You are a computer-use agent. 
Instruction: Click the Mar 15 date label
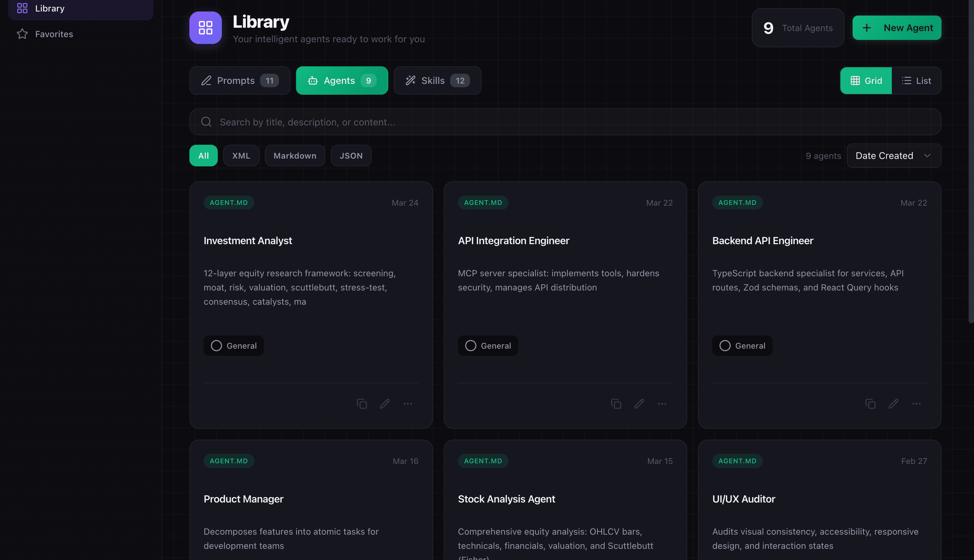pyautogui.click(x=660, y=461)
